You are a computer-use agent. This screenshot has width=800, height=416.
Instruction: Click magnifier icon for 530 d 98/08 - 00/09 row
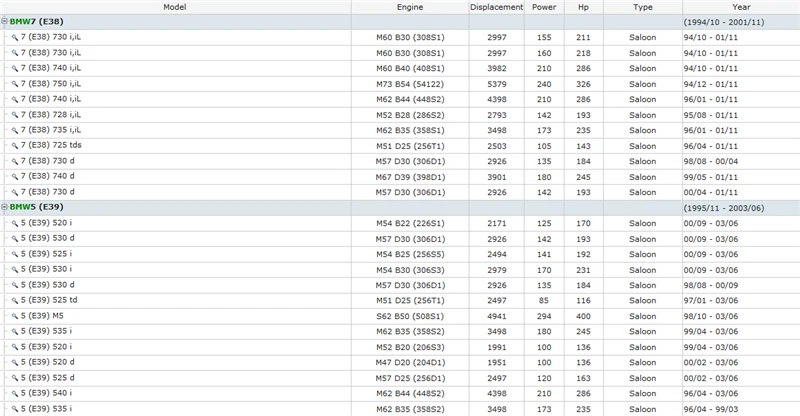15,285
